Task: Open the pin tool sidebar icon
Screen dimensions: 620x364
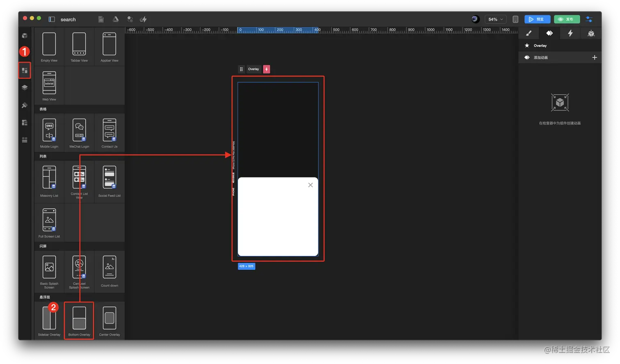Action: 25,105
